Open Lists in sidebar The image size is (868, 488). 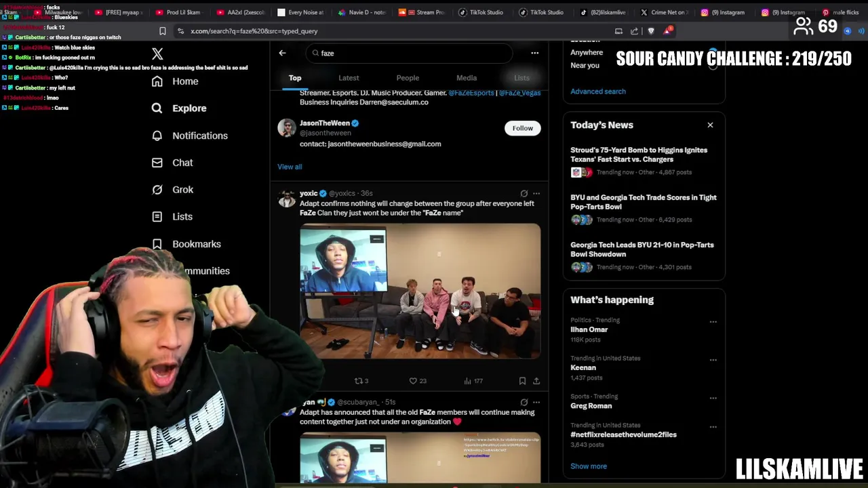(172, 217)
